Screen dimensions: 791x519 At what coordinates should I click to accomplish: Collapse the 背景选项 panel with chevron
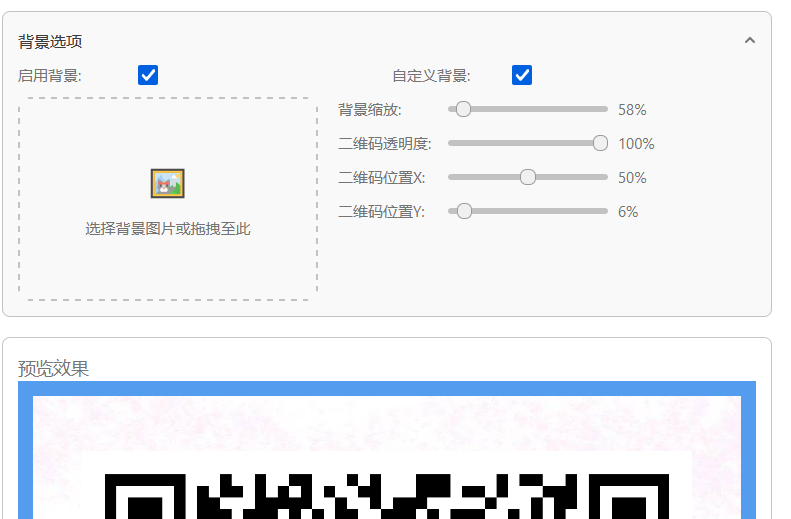pyautogui.click(x=750, y=40)
